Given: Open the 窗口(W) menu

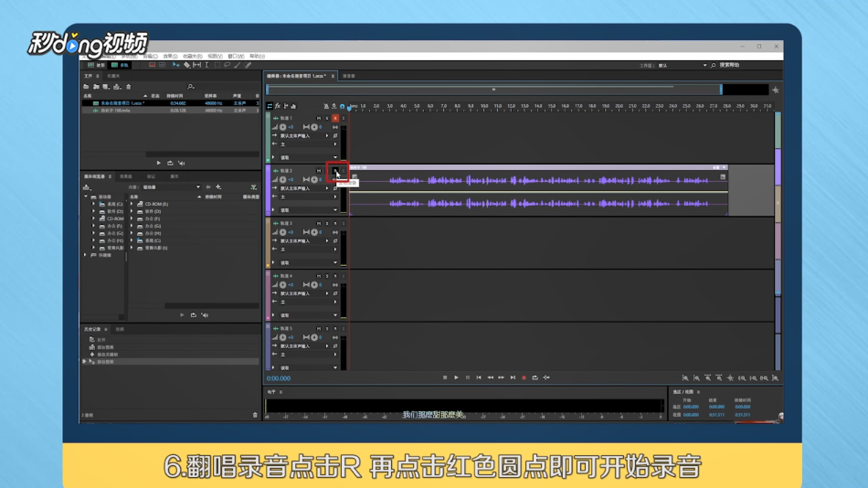Looking at the screenshot, I should pos(236,56).
